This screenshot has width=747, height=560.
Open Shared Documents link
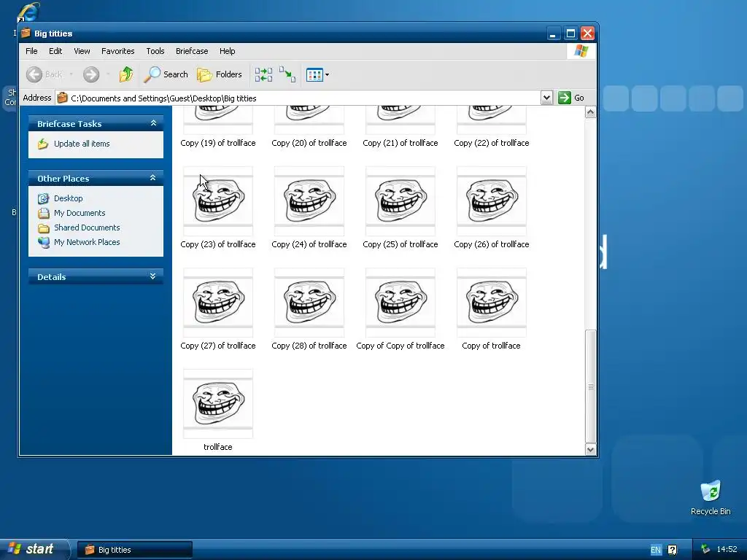87,227
